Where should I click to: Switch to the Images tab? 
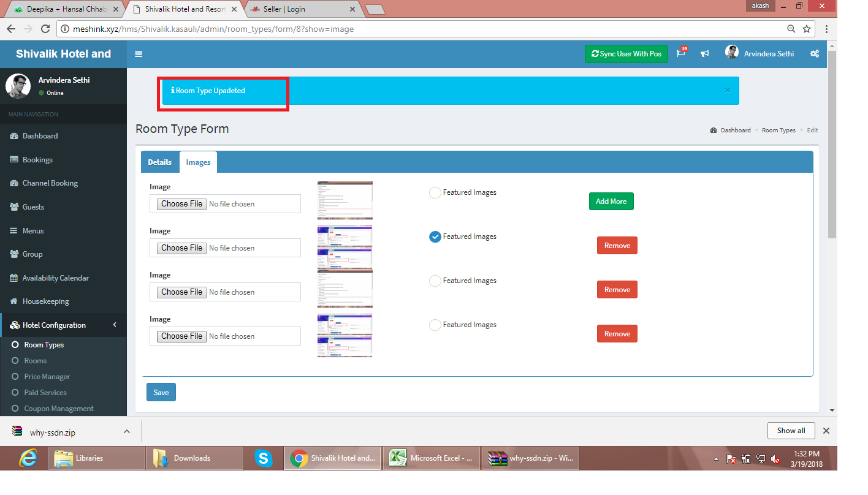[198, 162]
